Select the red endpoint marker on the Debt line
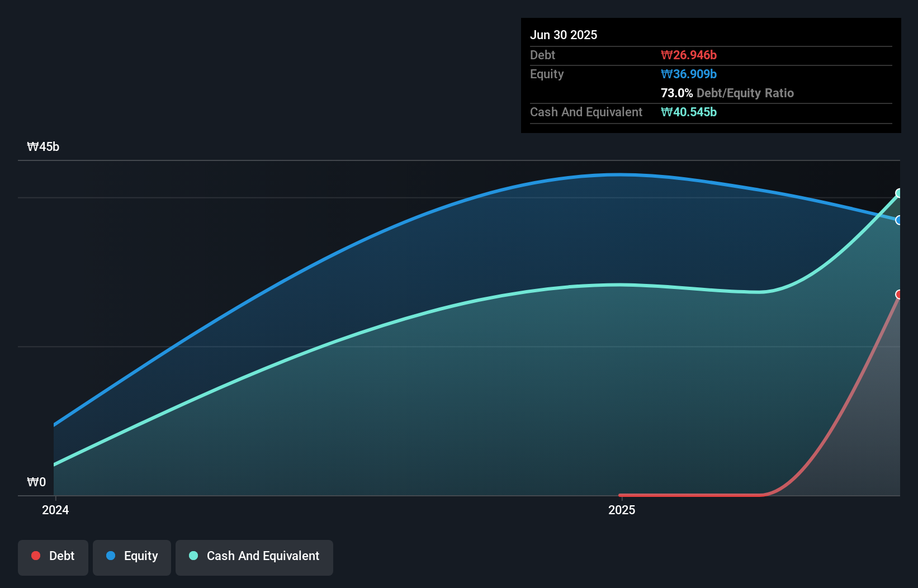 (x=899, y=295)
